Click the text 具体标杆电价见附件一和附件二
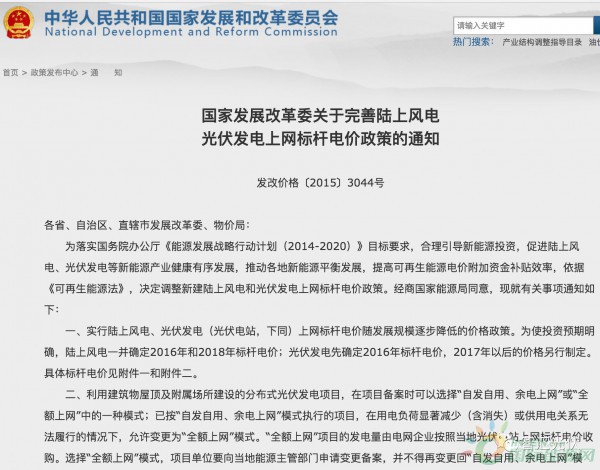The height and width of the screenshot is (470, 600). tap(122, 373)
